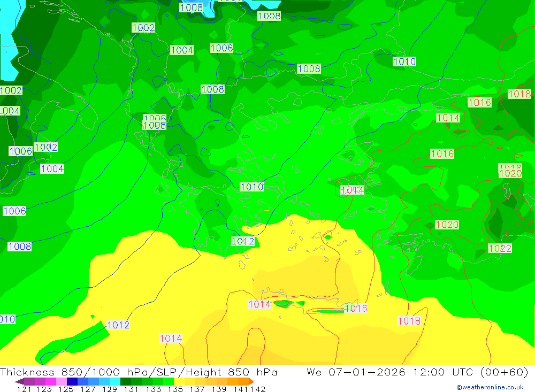Open the weatheronline.co.uk copyright link

point(490,387)
